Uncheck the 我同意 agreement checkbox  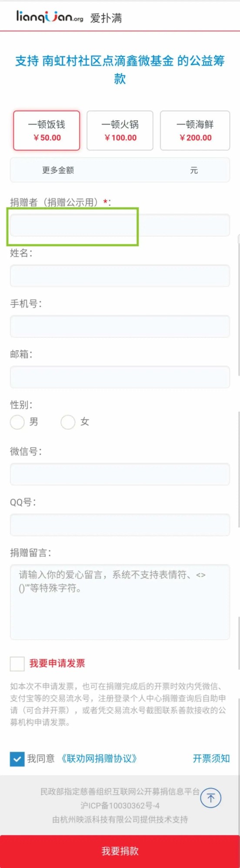coord(17,759)
